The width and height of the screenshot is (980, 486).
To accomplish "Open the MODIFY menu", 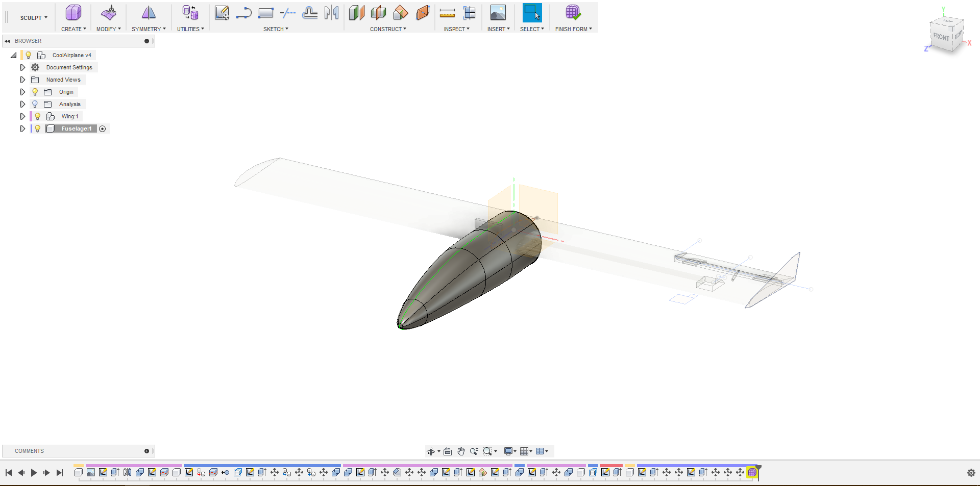I will click(x=109, y=29).
